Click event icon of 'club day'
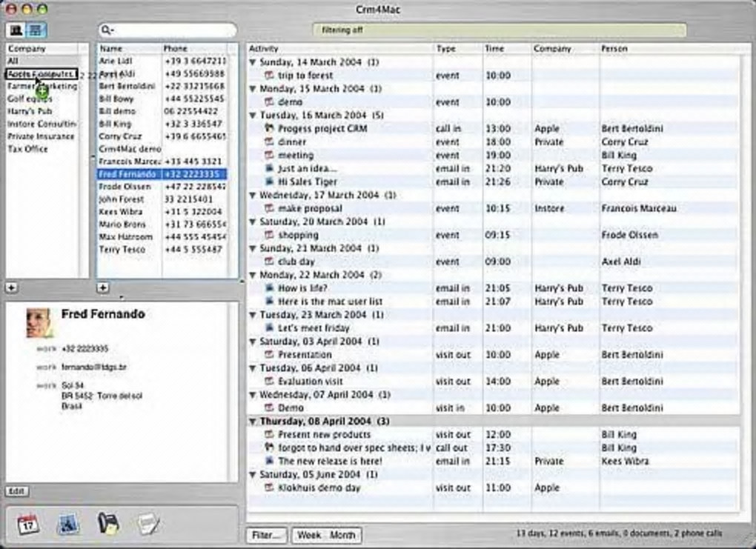 [x=270, y=262]
